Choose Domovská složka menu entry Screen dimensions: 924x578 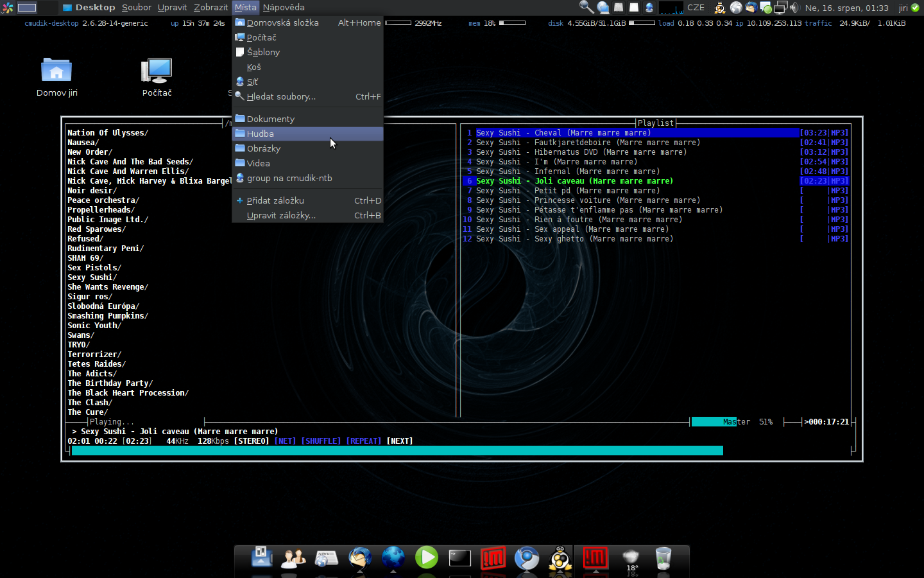click(307, 22)
